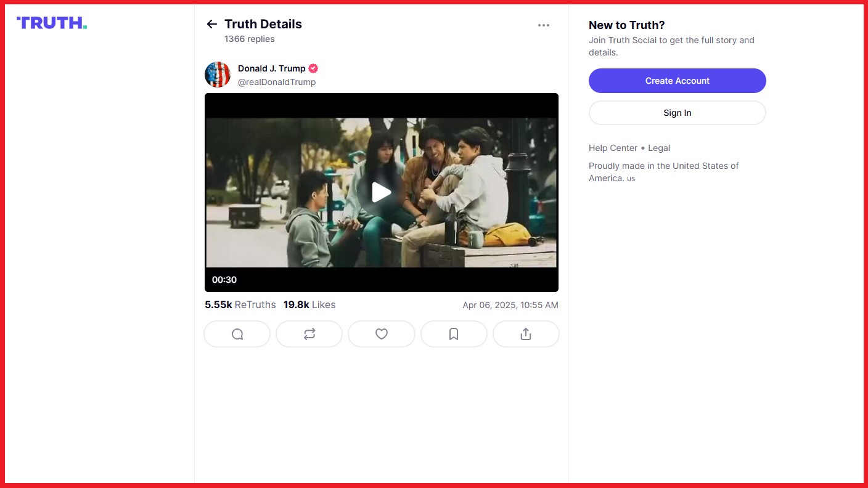
Task: Open Donald J. Trump's profile avatar
Action: click(218, 75)
